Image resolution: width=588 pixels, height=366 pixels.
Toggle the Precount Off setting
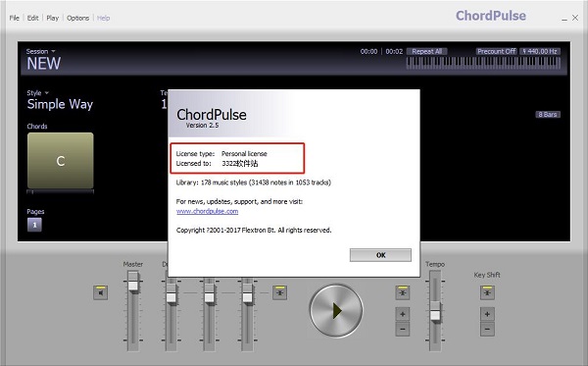coord(496,51)
